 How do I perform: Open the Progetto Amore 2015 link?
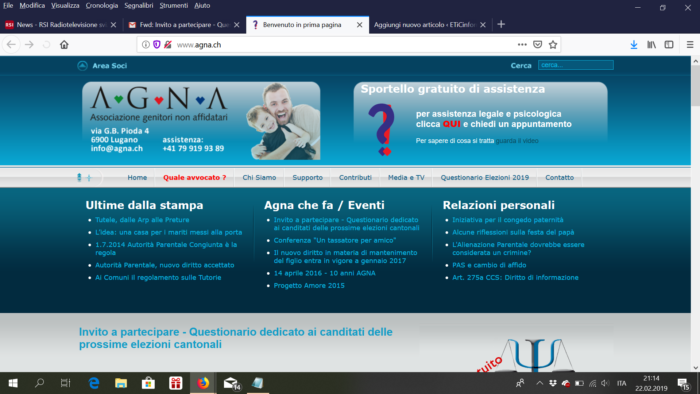(x=309, y=286)
